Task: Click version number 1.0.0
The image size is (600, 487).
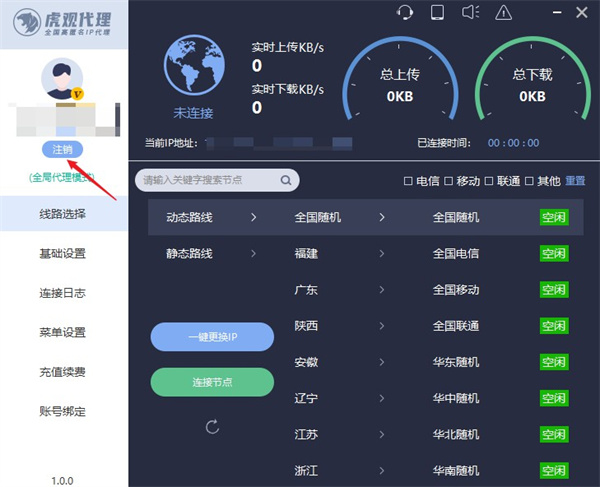Action: [x=62, y=480]
